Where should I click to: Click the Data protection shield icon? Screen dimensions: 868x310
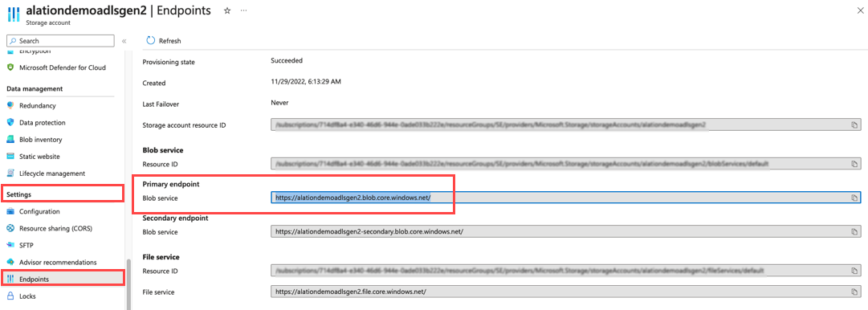(10, 123)
